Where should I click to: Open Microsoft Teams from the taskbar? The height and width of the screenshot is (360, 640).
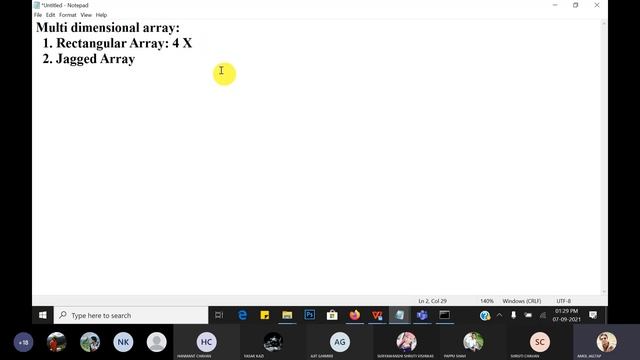[x=422, y=315]
